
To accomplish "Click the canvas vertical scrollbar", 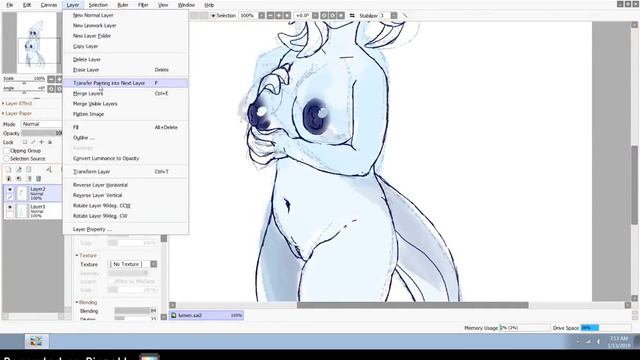I will [x=634, y=184].
